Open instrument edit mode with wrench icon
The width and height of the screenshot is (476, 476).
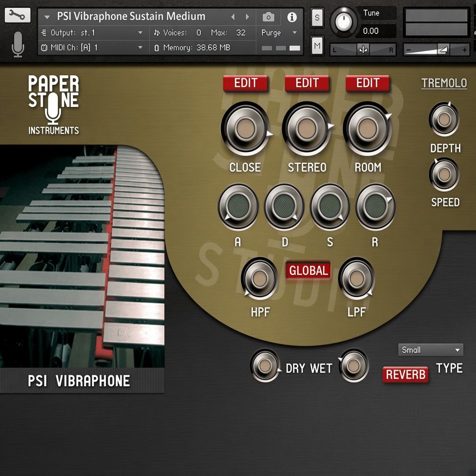tap(17, 15)
